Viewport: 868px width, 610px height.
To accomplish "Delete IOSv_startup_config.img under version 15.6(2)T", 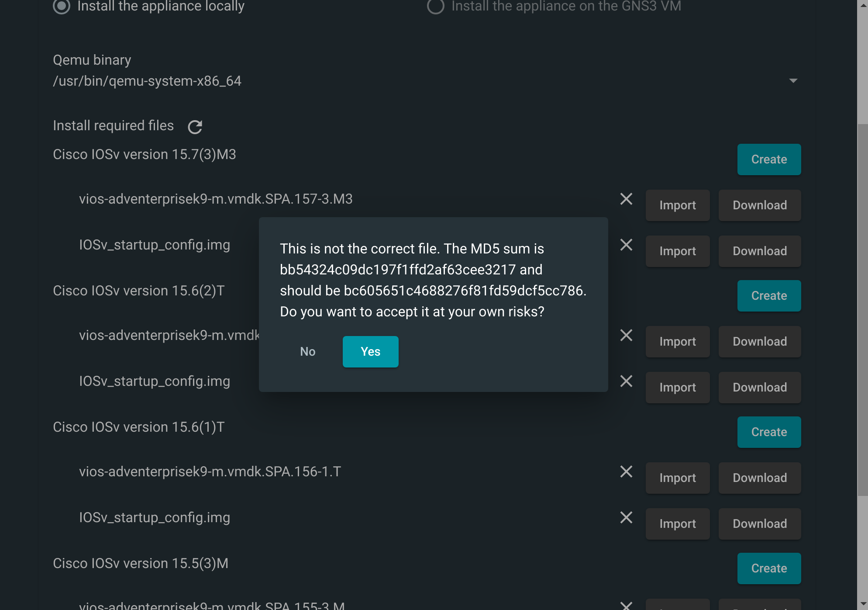I will (x=626, y=381).
